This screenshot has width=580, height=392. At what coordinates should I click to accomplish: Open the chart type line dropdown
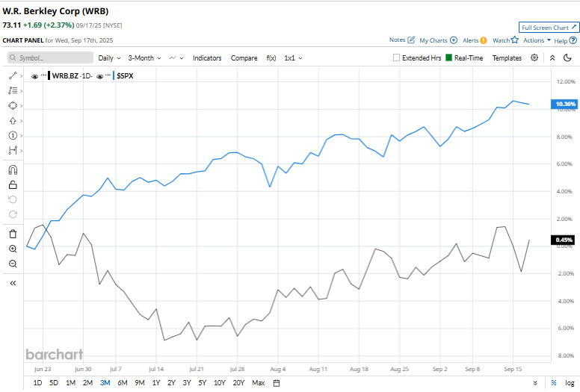pyautogui.click(x=176, y=58)
